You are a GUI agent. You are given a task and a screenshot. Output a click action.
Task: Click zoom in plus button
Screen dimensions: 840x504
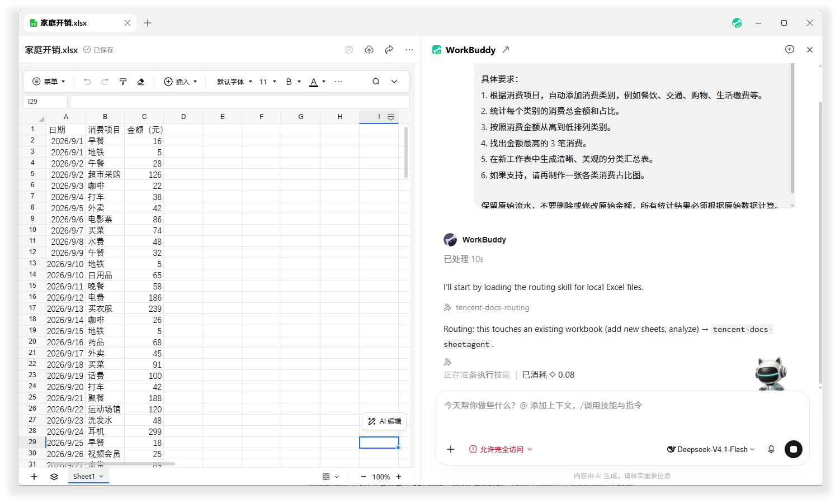pyautogui.click(x=399, y=477)
